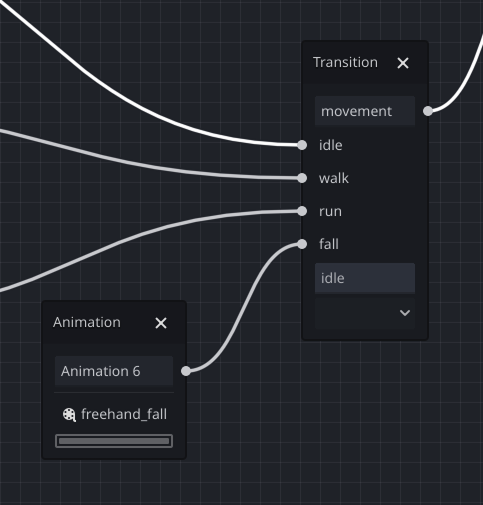This screenshot has width=483, height=505.
Task: Click the movement output port
Action: click(x=428, y=111)
